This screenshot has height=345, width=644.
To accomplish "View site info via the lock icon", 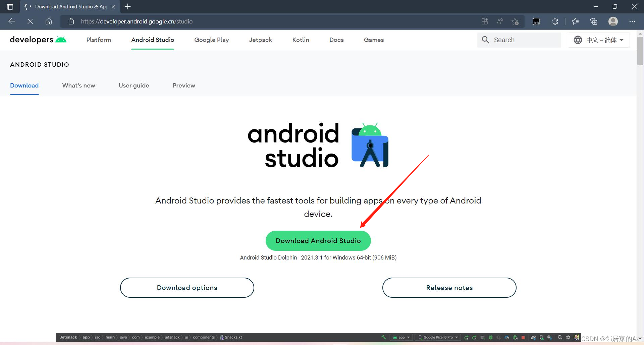I will tap(71, 21).
